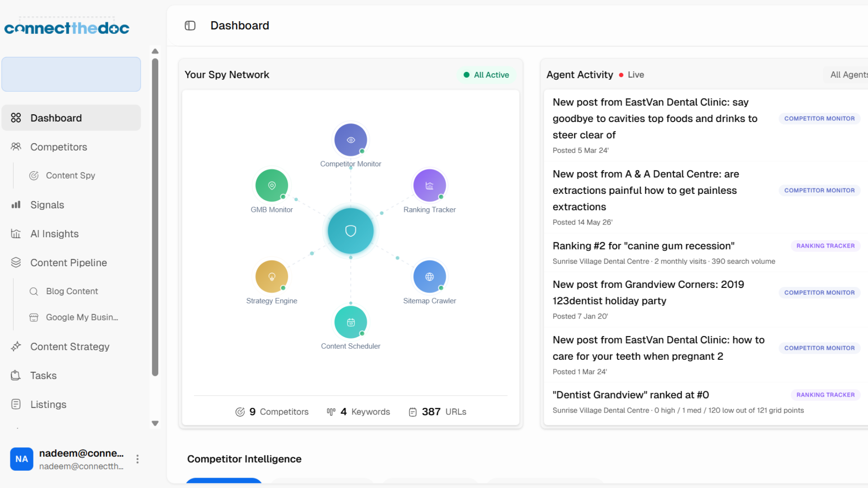This screenshot has width=868, height=488.
Task: Click the 387 URLs stat
Action: click(438, 412)
